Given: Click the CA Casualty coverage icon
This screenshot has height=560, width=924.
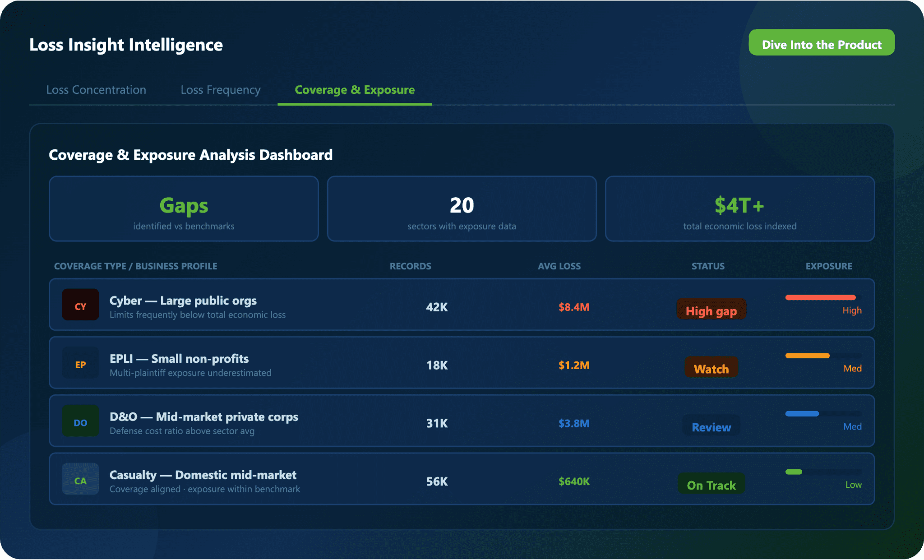Looking at the screenshot, I should (80, 479).
